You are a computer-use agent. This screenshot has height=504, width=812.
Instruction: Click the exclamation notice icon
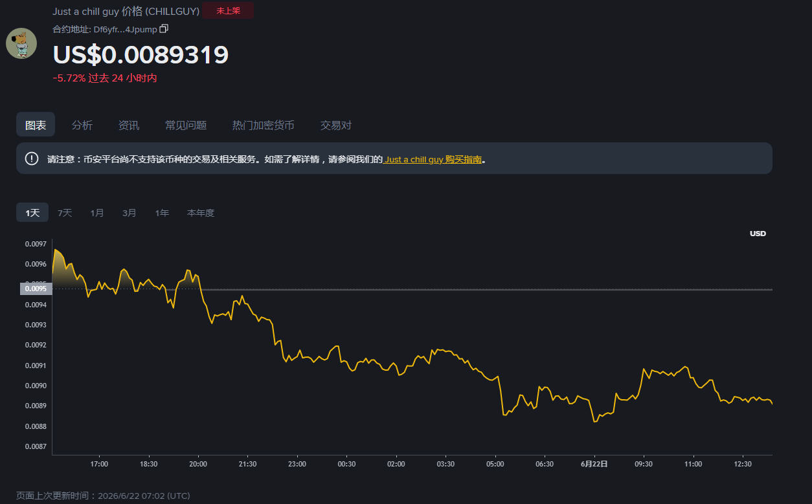[32, 159]
